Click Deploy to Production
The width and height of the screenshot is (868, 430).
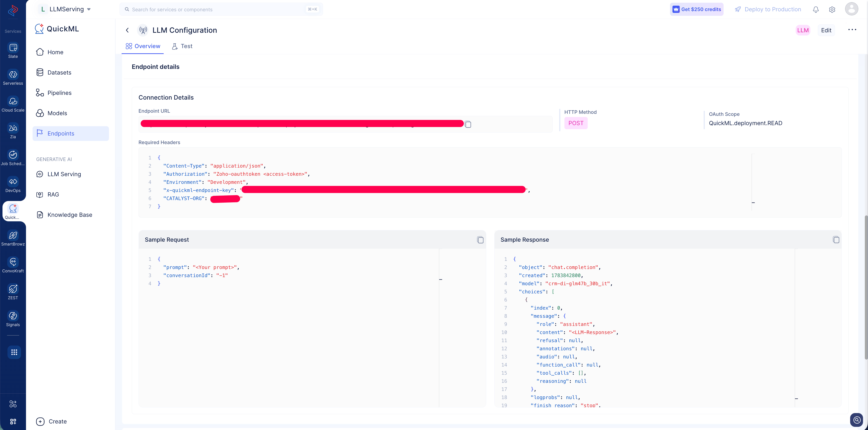(x=768, y=9)
